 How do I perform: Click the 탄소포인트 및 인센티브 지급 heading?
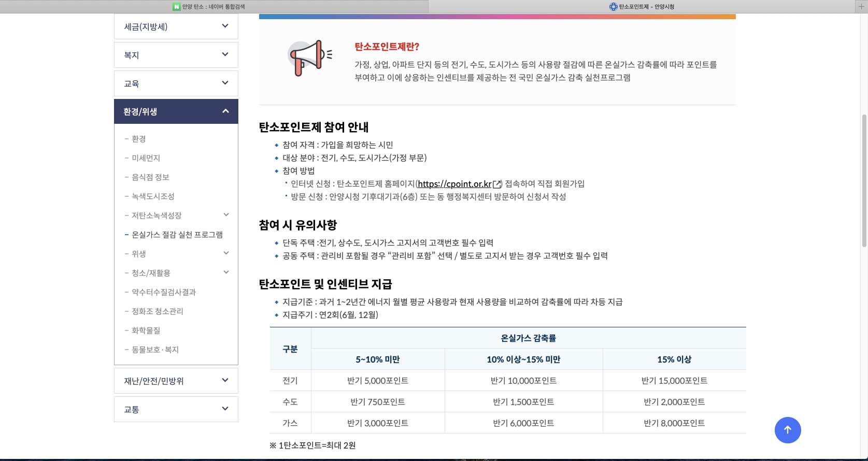click(x=325, y=284)
